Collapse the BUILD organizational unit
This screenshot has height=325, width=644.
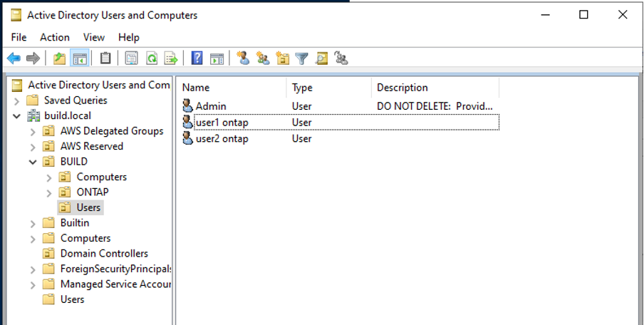[x=33, y=162]
